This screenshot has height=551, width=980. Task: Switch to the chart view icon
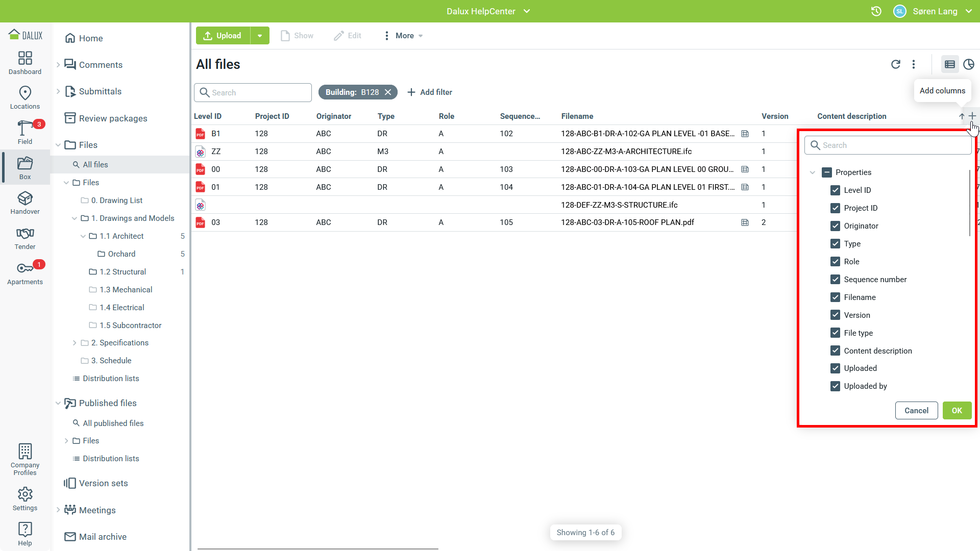coord(968,64)
